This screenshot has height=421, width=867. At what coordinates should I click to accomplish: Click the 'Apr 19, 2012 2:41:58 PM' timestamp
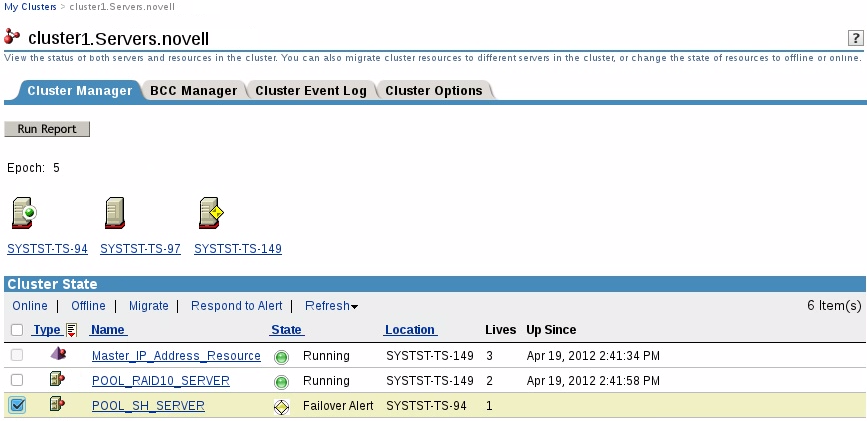point(593,381)
